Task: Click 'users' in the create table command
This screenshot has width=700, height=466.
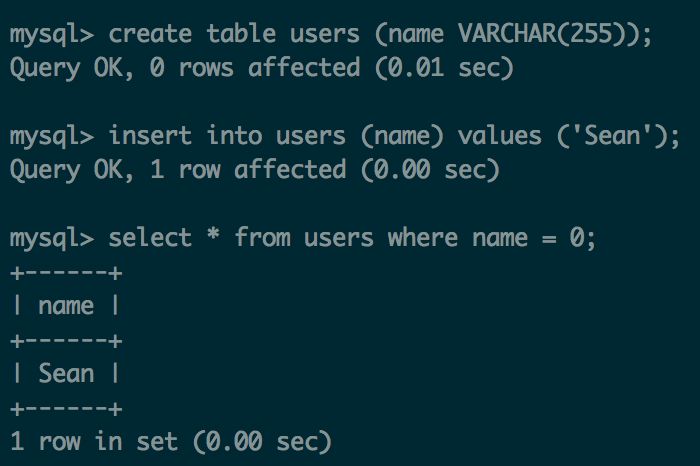Action: click(325, 34)
